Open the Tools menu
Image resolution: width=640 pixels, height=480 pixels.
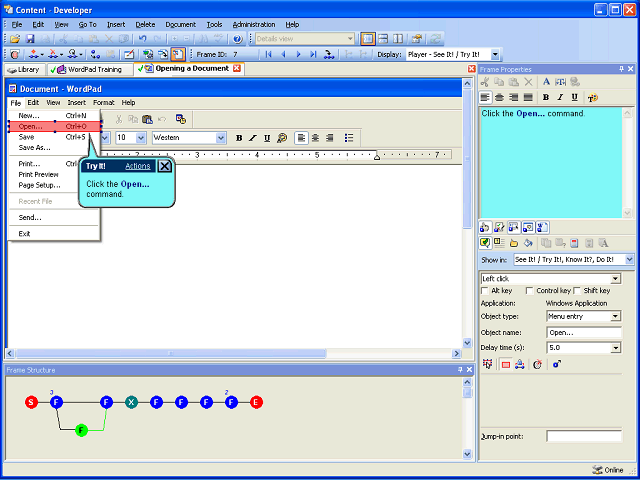(214, 24)
